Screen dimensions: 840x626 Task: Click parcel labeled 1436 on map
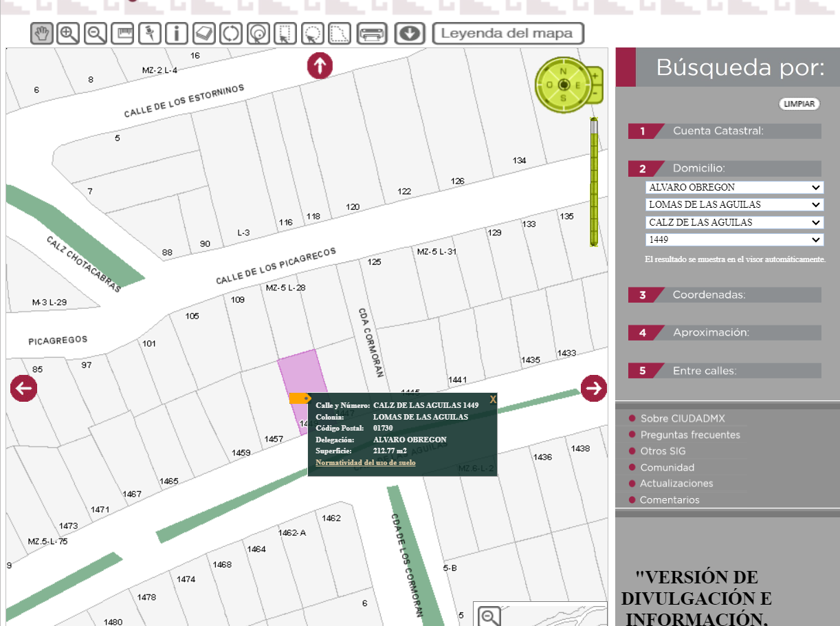(x=542, y=457)
